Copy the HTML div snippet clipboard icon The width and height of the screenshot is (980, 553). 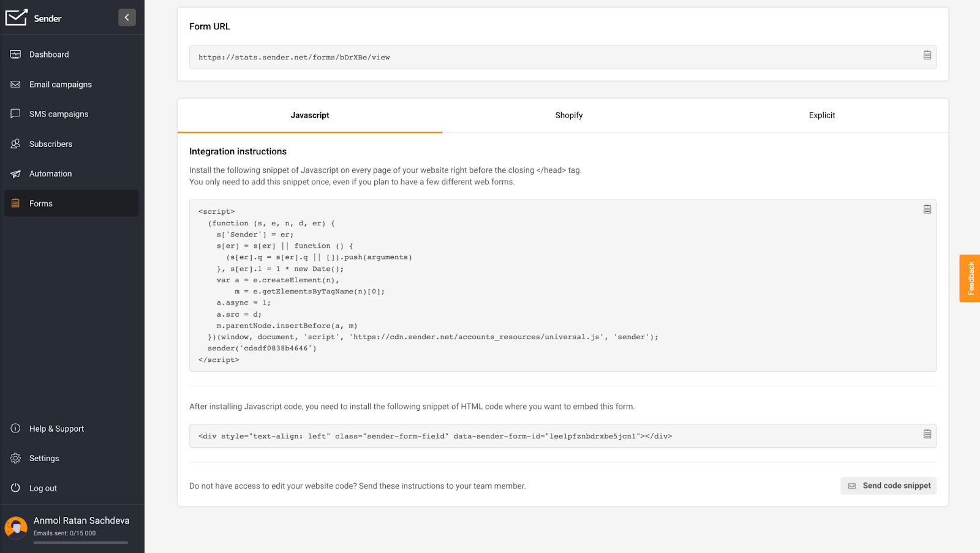pos(927,434)
